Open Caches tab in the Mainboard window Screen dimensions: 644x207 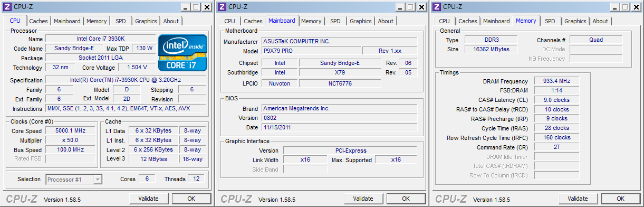[x=253, y=21]
